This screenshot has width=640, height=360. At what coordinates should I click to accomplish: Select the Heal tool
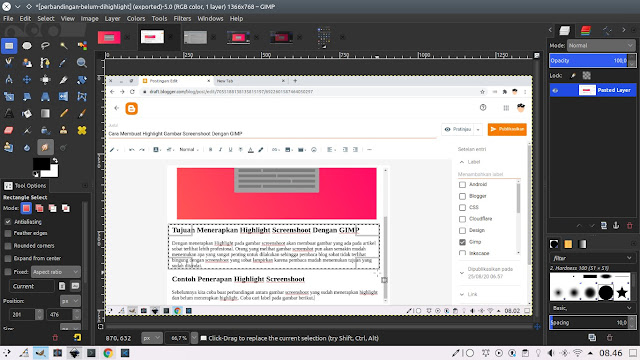(82, 130)
